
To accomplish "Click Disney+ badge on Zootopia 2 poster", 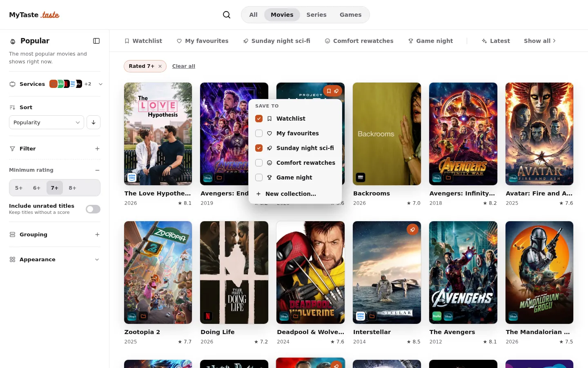I will [x=132, y=316].
